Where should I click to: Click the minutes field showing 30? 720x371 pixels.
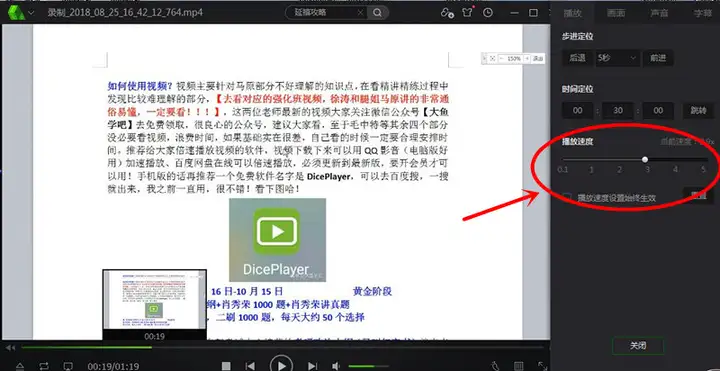[618, 111]
